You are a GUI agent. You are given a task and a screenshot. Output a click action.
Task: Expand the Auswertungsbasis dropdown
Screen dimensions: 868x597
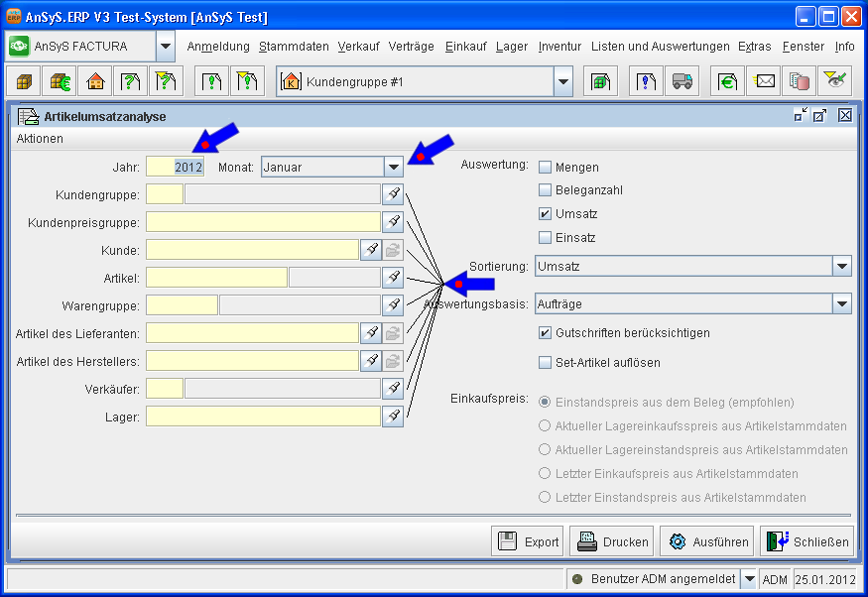(841, 303)
